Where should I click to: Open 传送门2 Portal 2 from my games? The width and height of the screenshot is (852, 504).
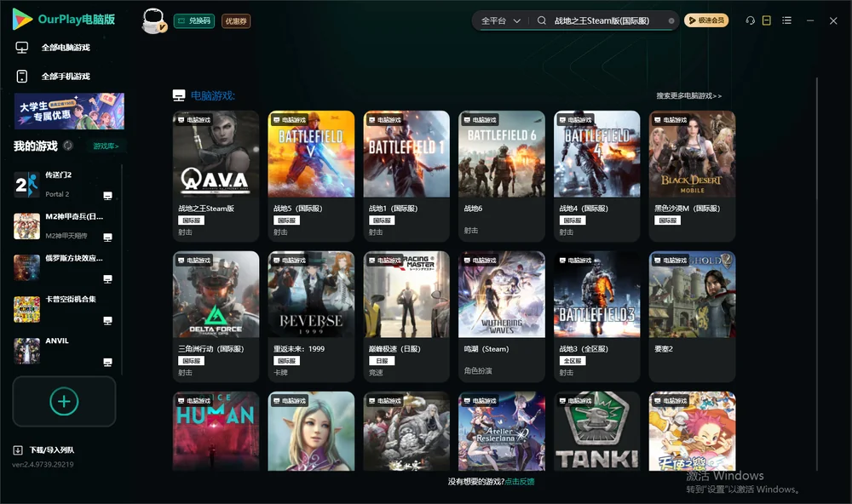[64, 185]
